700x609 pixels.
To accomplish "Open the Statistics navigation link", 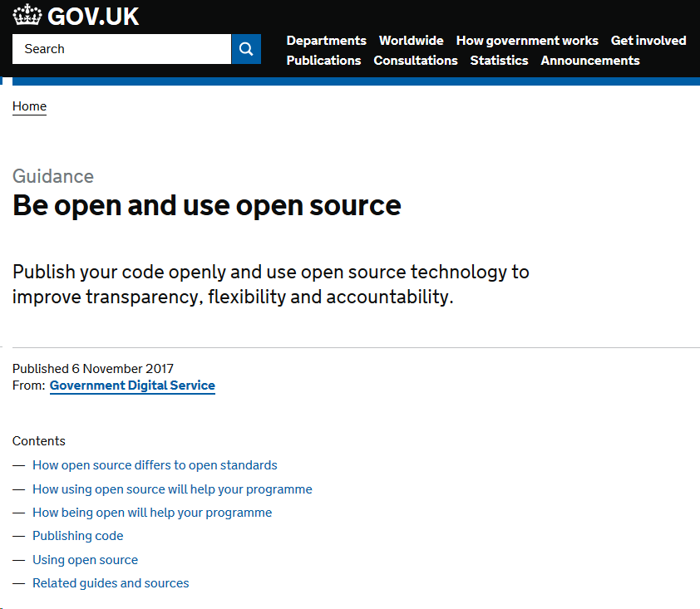I will point(499,60).
